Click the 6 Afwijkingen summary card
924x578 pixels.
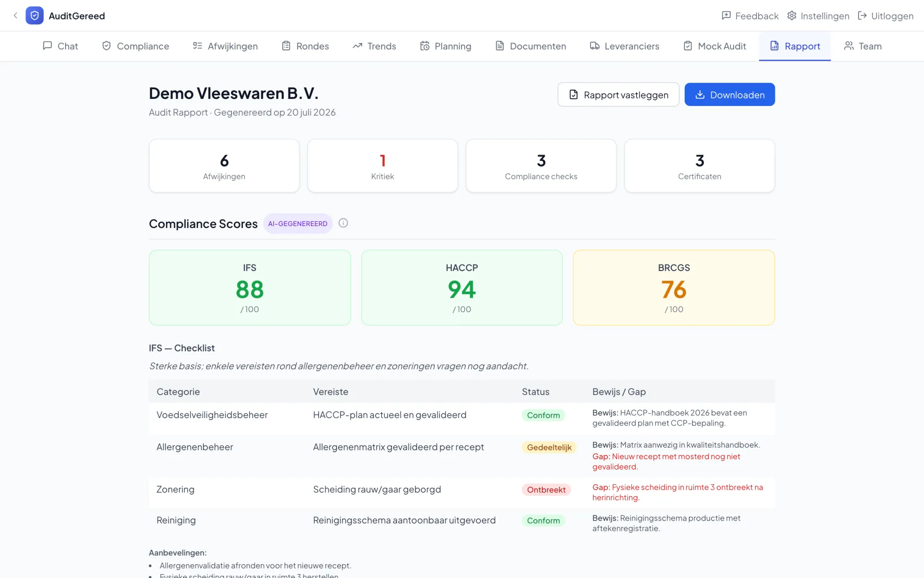click(224, 166)
